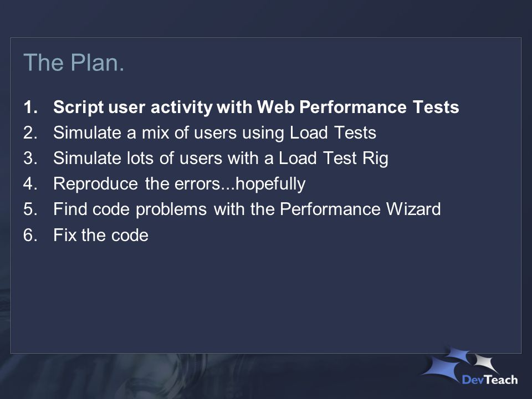532x399 pixels.
Task: Select the slide title "The Plan."
Action: point(74,63)
